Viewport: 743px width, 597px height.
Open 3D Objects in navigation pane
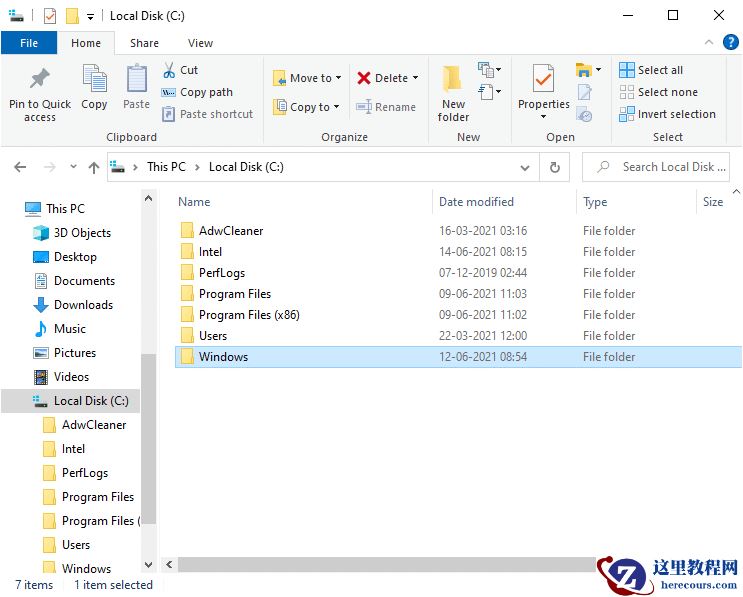(72, 233)
